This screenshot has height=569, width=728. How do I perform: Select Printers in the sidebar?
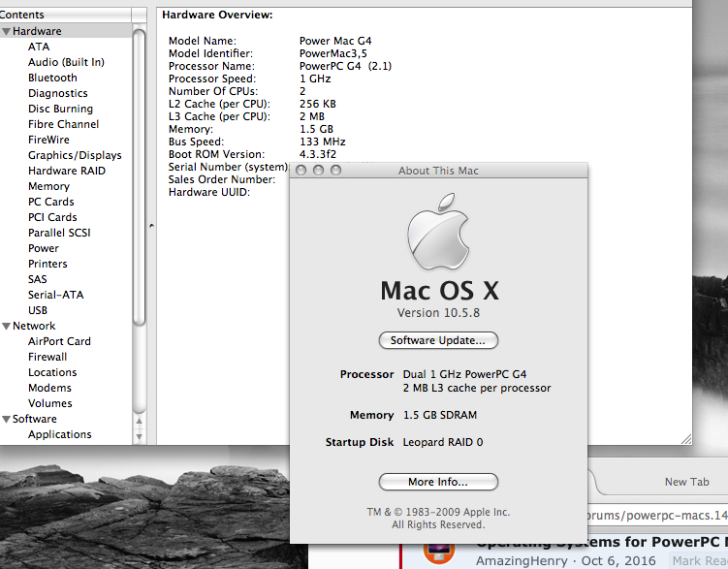pyautogui.click(x=47, y=264)
